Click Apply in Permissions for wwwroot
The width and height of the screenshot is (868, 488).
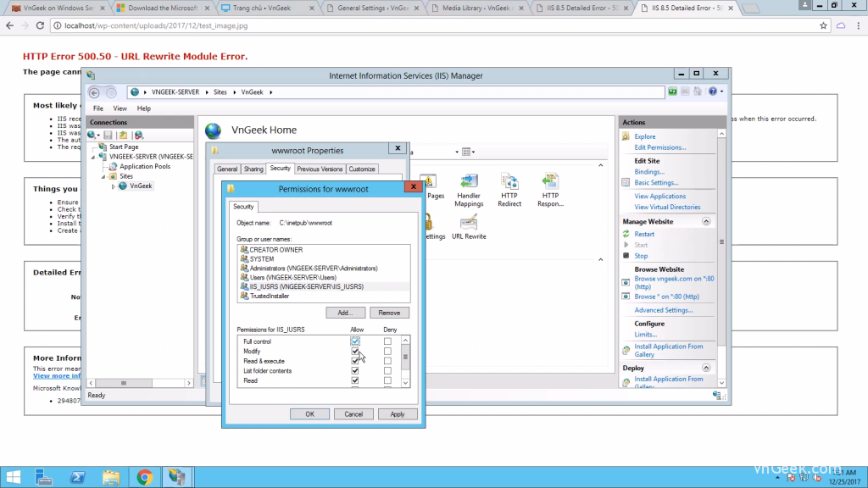coord(398,413)
